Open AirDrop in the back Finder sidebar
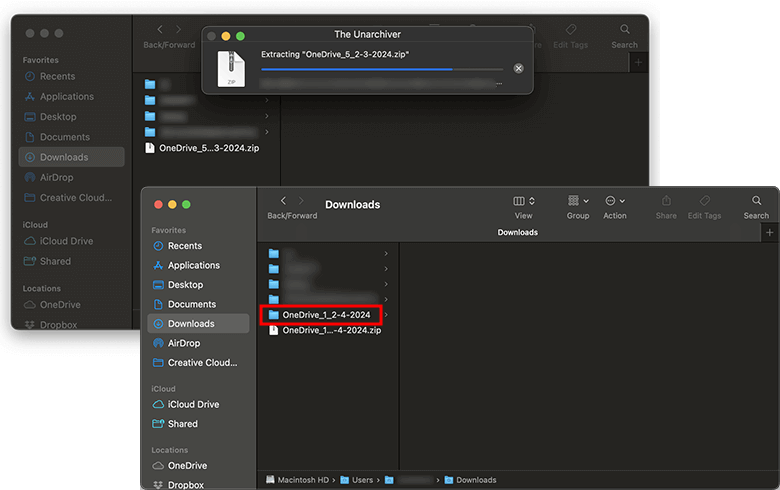 tap(49, 177)
